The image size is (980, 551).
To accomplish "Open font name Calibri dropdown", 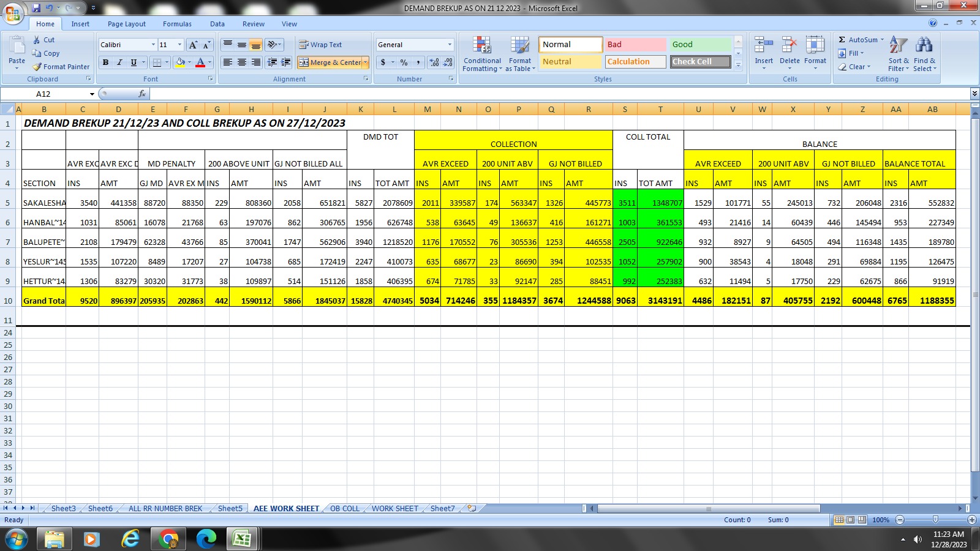I will click(x=153, y=45).
